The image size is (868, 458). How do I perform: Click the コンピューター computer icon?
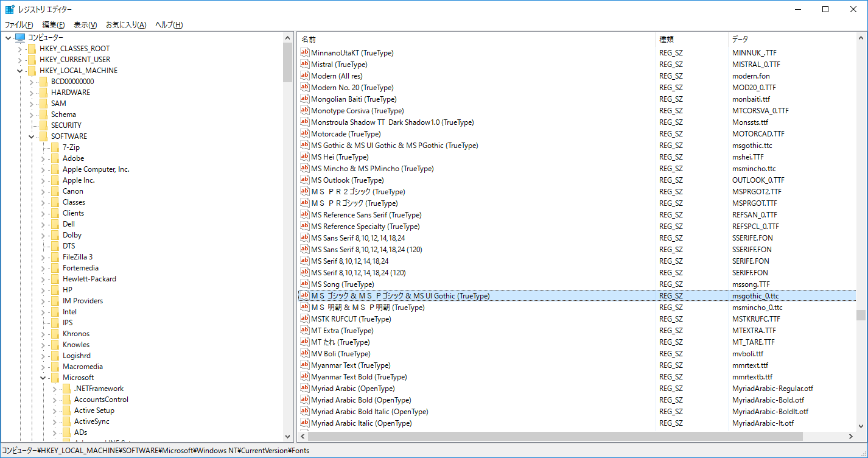click(20, 38)
